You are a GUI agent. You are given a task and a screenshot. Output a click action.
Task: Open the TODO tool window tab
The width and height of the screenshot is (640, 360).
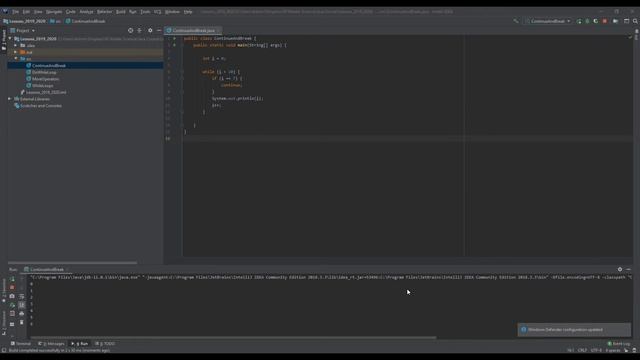tap(105, 344)
